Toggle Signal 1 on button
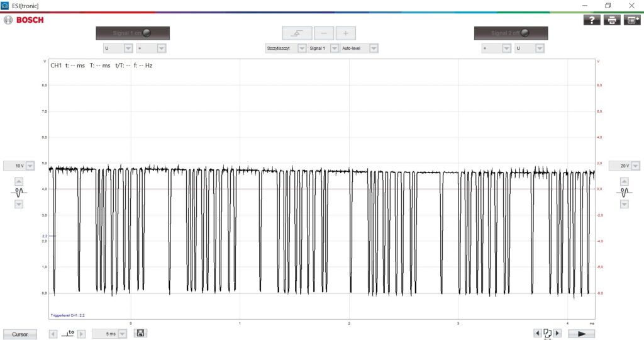Viewport: 644px width, 340px height. coord(133,33)
